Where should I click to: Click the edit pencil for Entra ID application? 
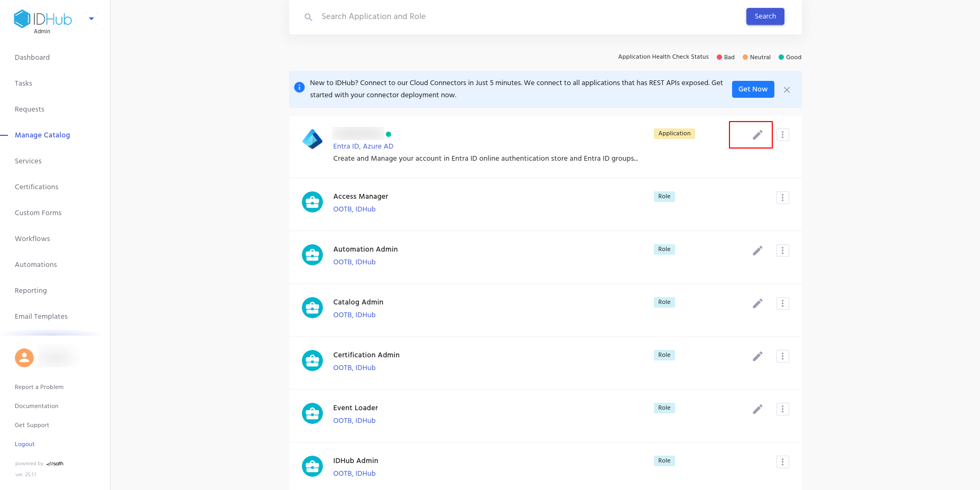(757, 135)
